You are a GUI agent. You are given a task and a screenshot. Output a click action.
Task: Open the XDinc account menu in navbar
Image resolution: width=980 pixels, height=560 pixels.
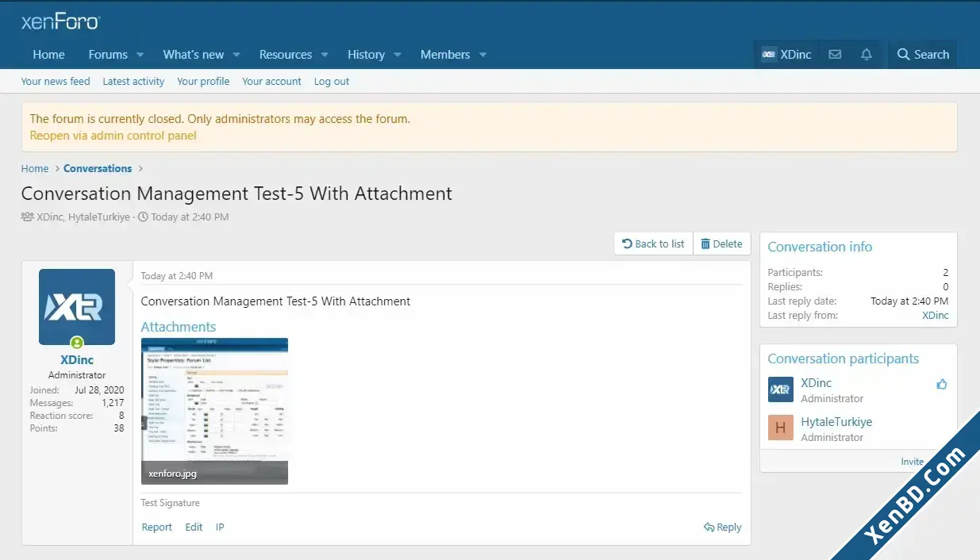point(786,55)
